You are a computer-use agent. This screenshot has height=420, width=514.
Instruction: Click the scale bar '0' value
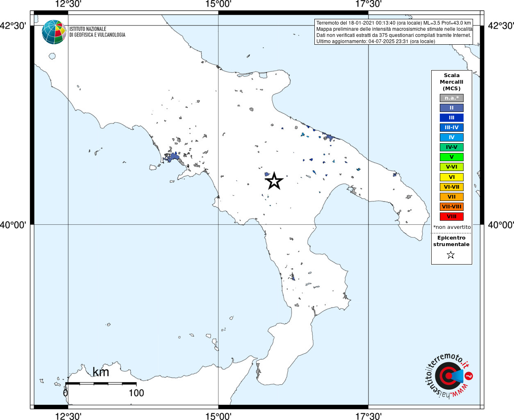[x=66, y=393]
